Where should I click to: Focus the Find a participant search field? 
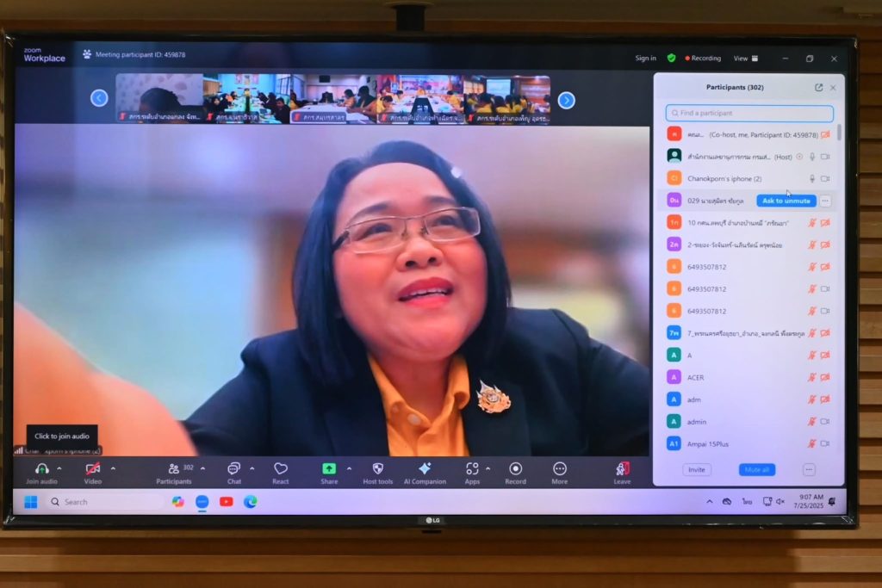pos(749,113)
